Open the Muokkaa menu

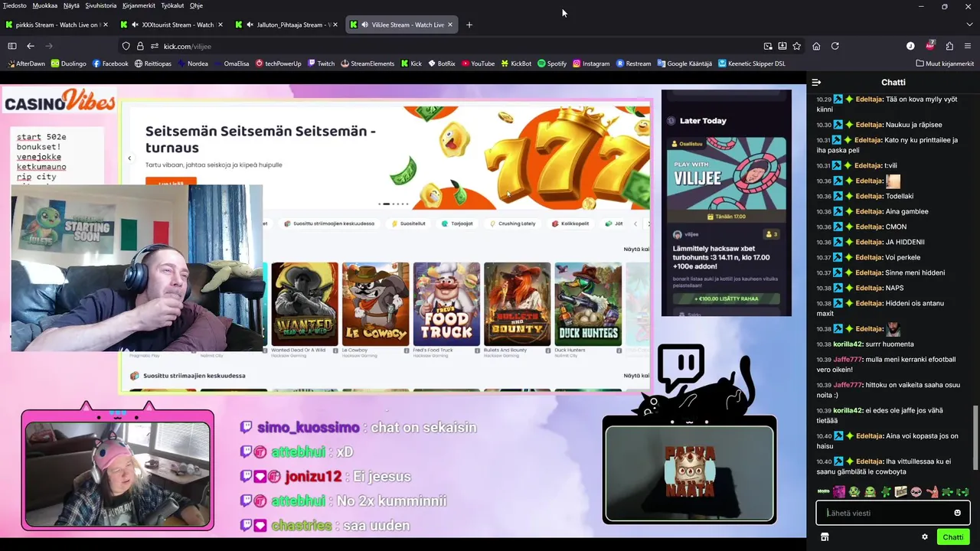click(45, 5)
